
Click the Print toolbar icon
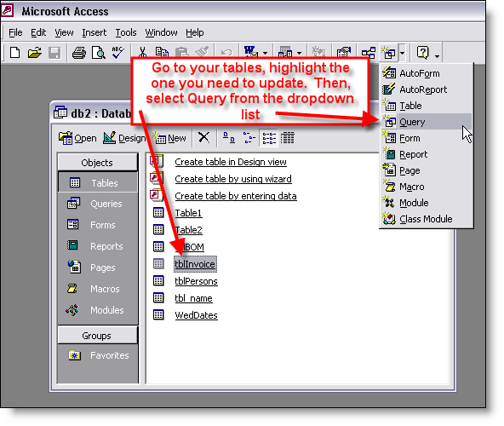point(78,53)
